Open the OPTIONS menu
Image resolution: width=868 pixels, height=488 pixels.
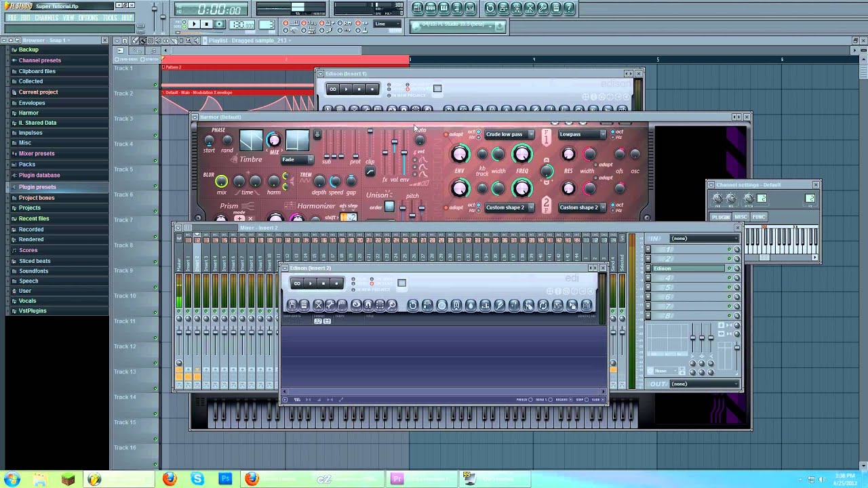pos(88,18)
